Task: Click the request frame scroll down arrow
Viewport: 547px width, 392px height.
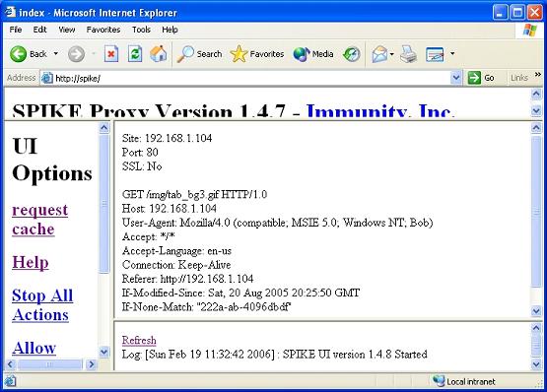Action: coord(536,310)
